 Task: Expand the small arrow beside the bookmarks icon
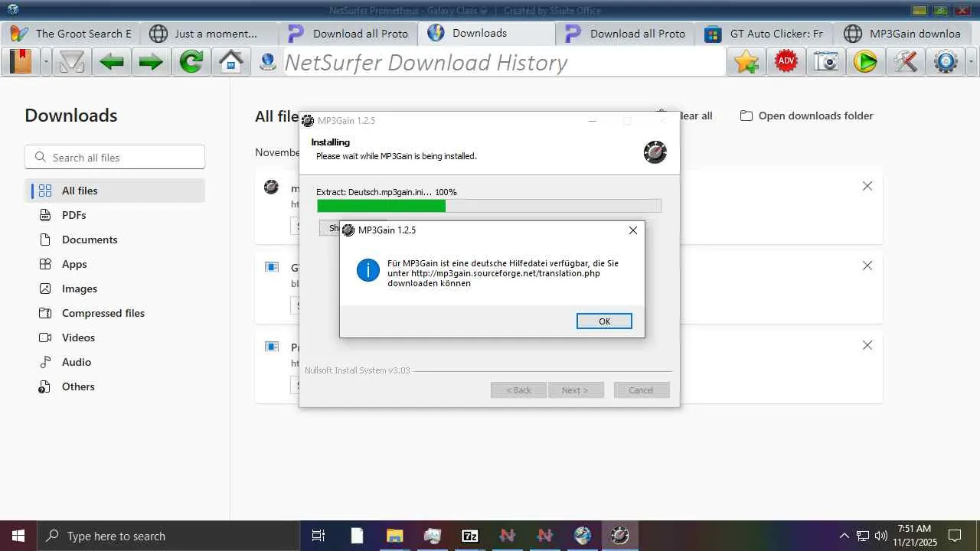(x=46, y=62)
